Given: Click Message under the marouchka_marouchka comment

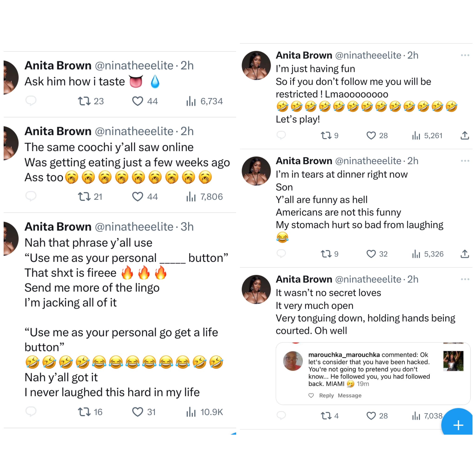Looking at the screenshot, I should click(x=349, y=395).
